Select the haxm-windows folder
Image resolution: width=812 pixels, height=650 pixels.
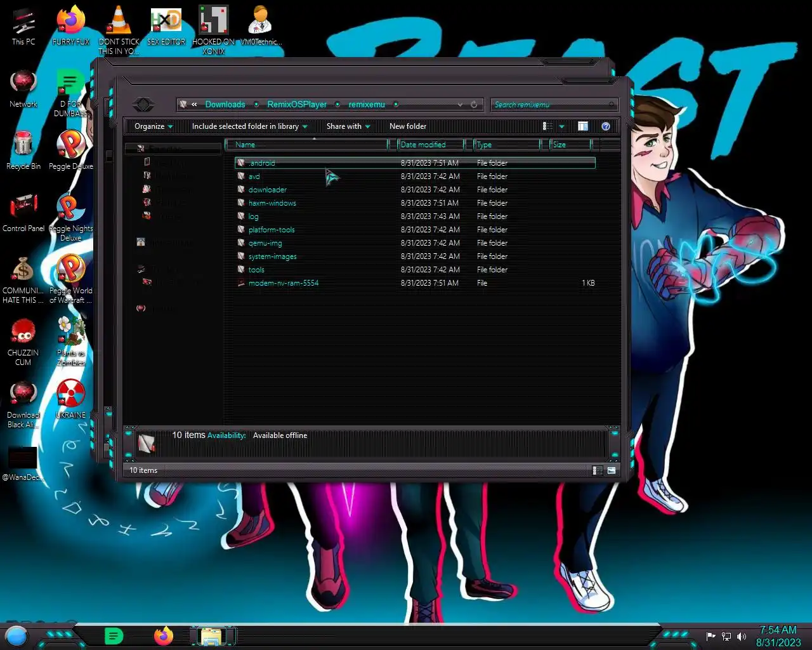[415, 203]
